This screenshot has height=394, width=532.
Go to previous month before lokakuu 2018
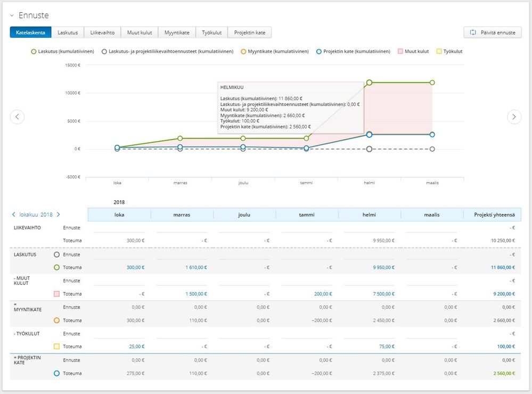pos(13,215)
